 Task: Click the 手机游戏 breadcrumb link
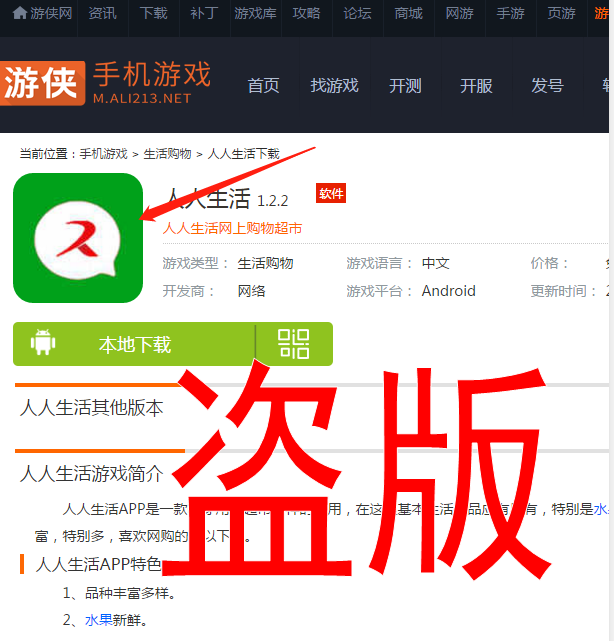click(103, 154)
